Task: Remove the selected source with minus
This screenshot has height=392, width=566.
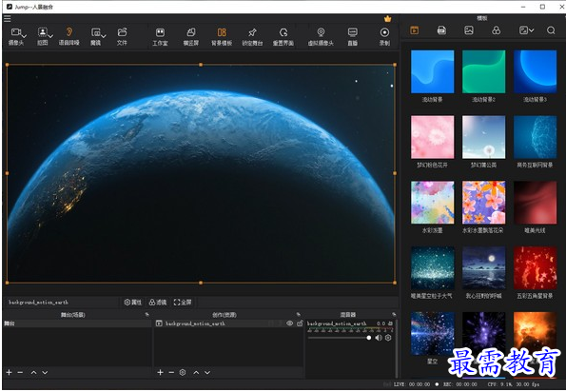Action: 171,372
